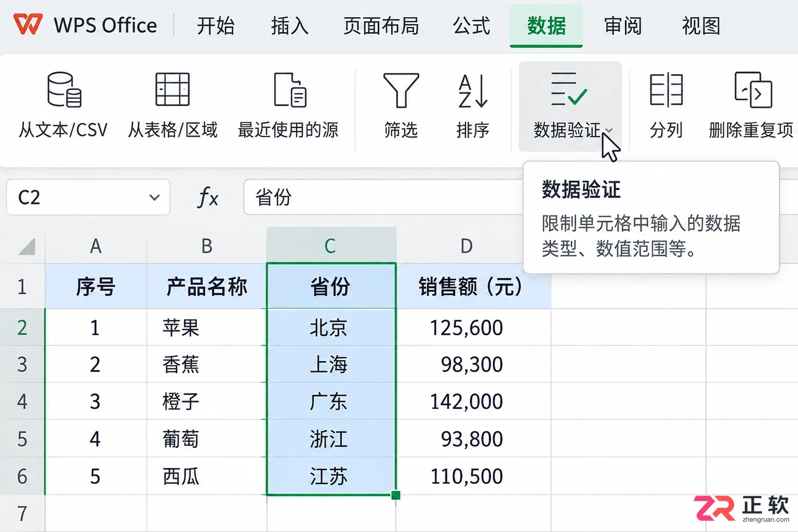
Task: Click the 产品名称 header cell
Action: point(207,287)
